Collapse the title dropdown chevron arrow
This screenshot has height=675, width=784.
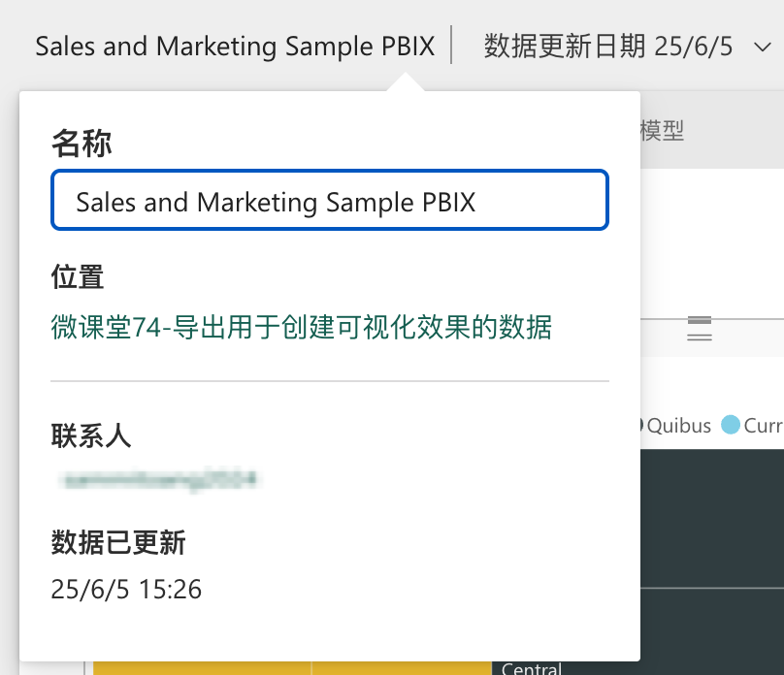(x=763, y=48)
